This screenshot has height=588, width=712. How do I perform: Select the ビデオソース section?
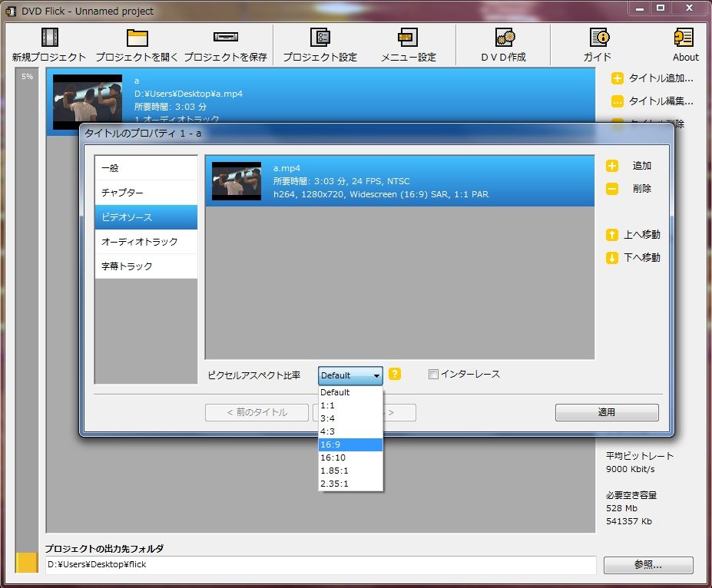point(146,217)
